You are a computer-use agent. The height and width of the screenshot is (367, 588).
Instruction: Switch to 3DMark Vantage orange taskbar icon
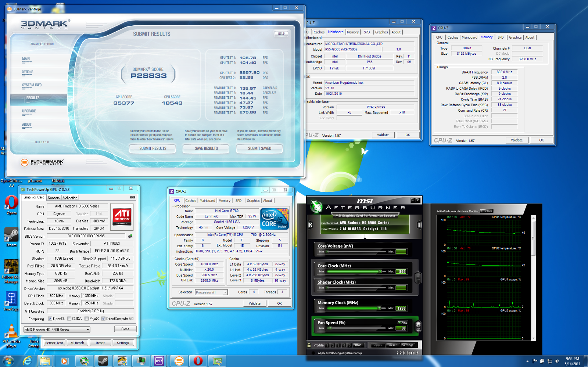coord(179,361)
